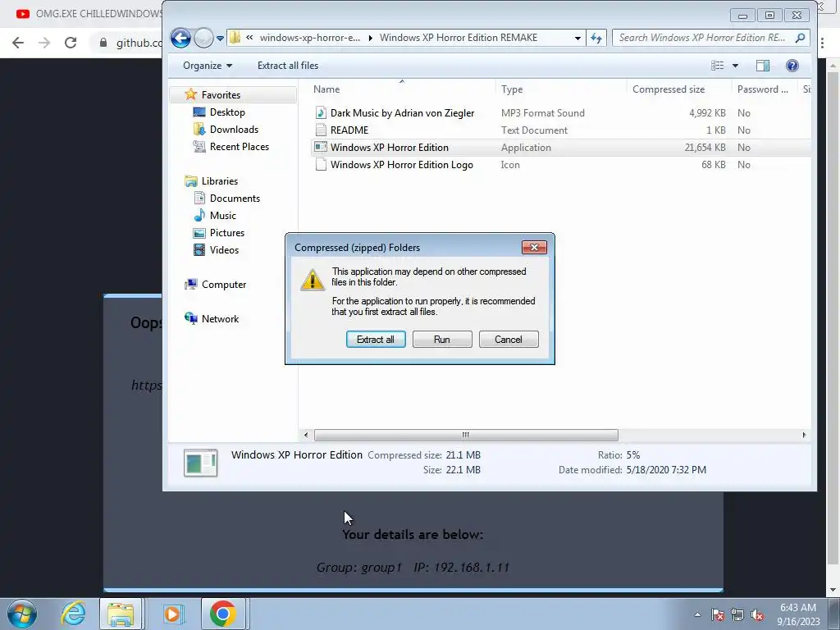Click the Windows XP Horror Edition REMAKE breadcrumb
Viewport: 840px width, 630px height.
tap(459, 38)
